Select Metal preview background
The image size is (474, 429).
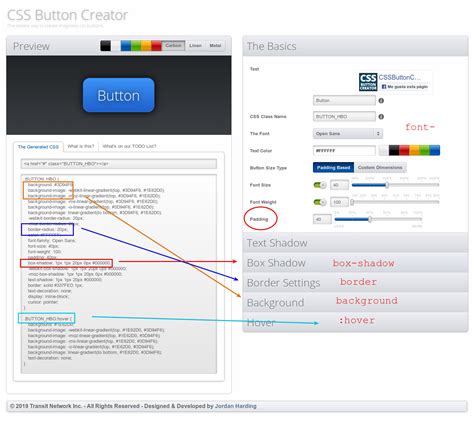(x=215, y=46)
